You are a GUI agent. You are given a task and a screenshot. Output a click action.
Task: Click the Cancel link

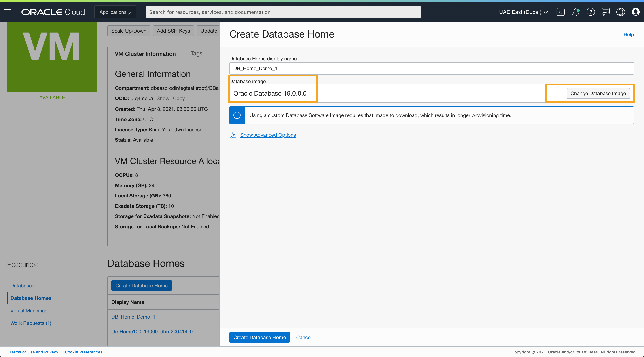[x=304, y=337]
